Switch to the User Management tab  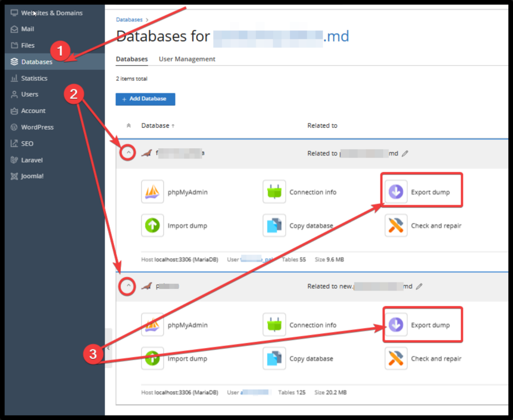tap(187, 59)
